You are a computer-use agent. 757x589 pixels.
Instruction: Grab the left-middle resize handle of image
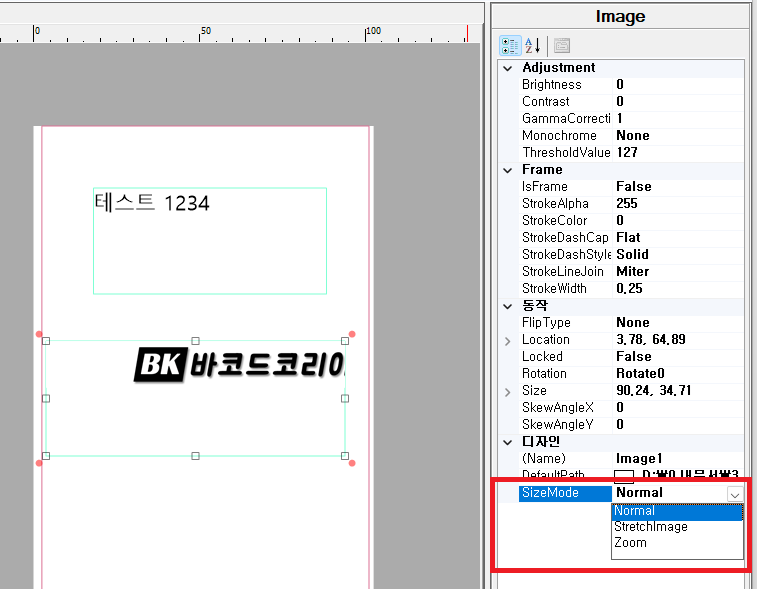(46, 398)
